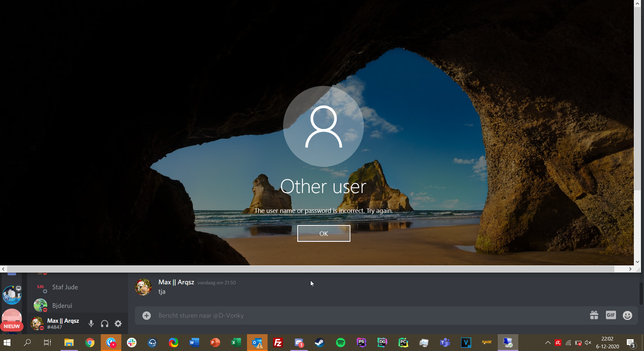
Task: Open Discord user settings gear
Action: coord(118,324)
